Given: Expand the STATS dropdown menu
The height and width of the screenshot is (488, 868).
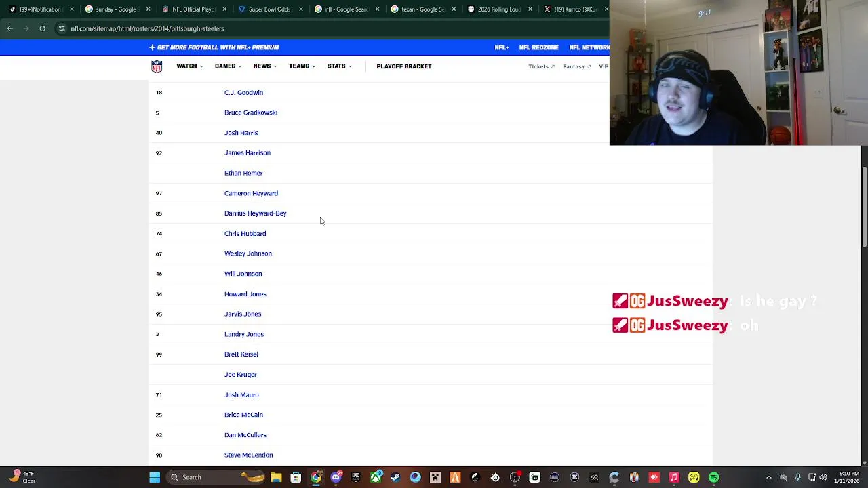Looking at the screenshot, I should [x=340, y=66].
